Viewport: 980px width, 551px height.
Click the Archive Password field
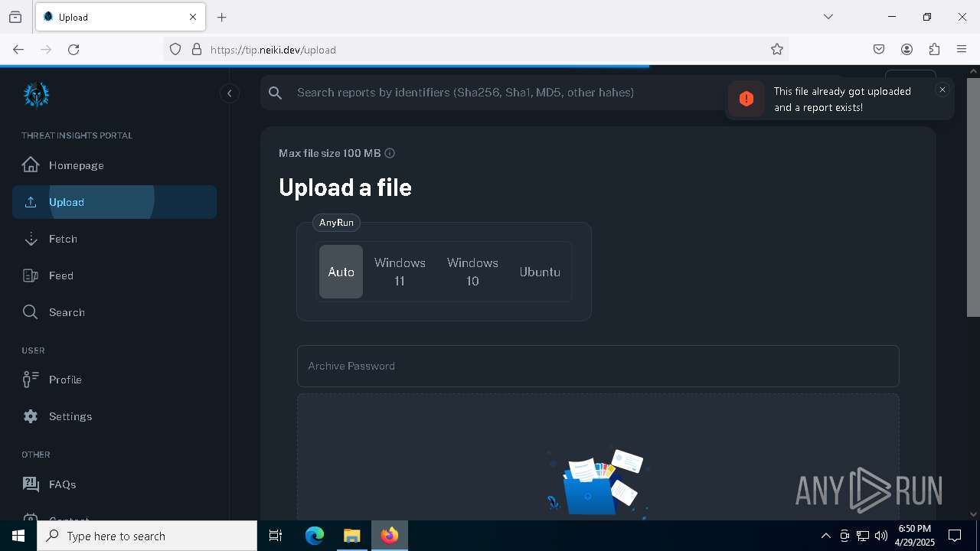598,366
